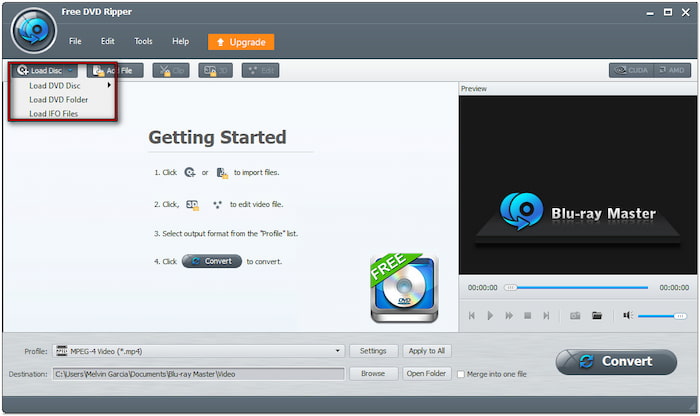Expand the Load DVD Disc submenu arrow
700x416 pixels.
pos(109,85)
